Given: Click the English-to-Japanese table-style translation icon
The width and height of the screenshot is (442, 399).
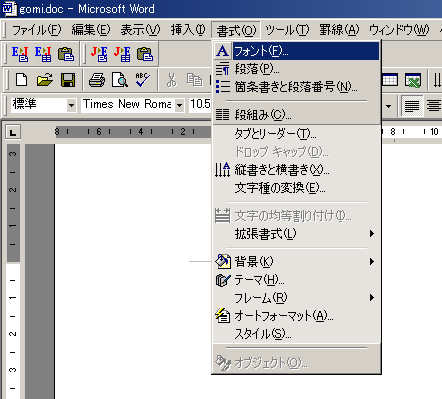Looking at the screenshot, I should (43, 53).
